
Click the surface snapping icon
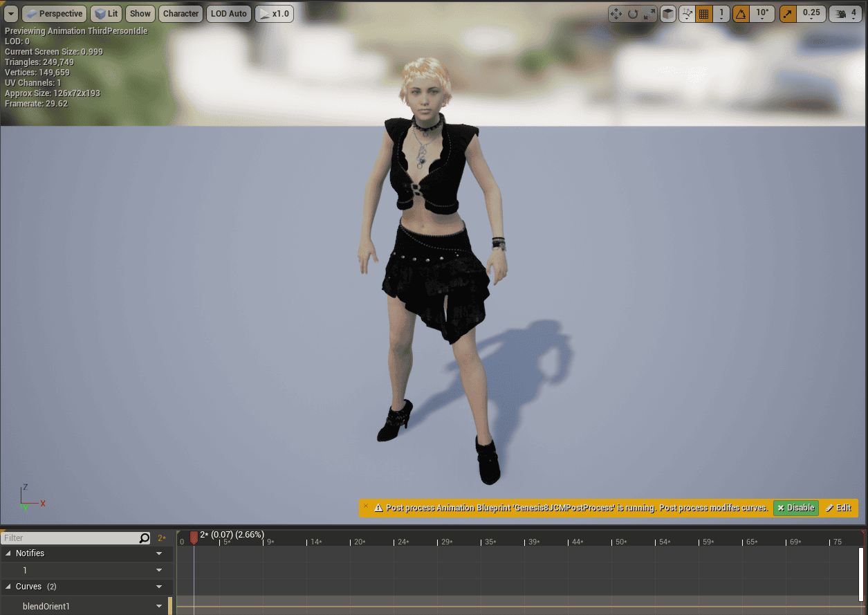[x=687, y=13]
